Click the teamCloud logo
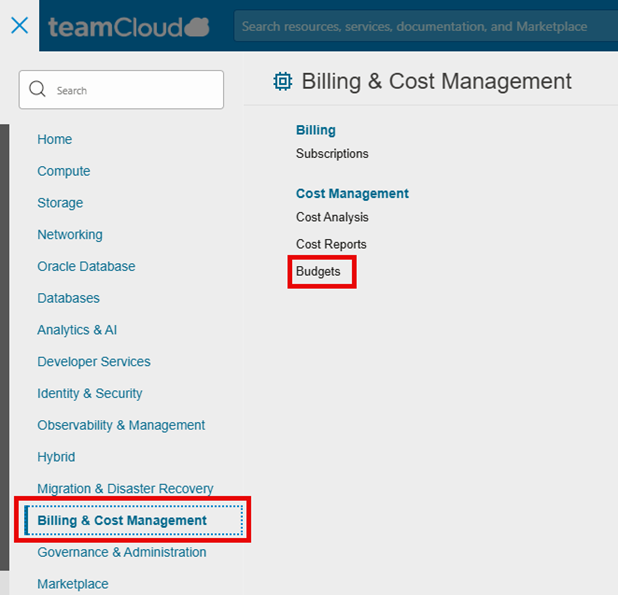 (128, 27)
